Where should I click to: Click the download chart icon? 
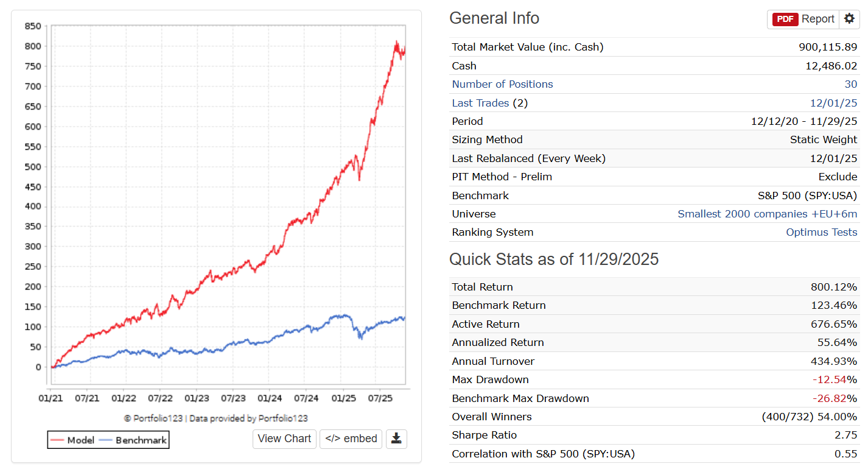(x=396, y=439)
